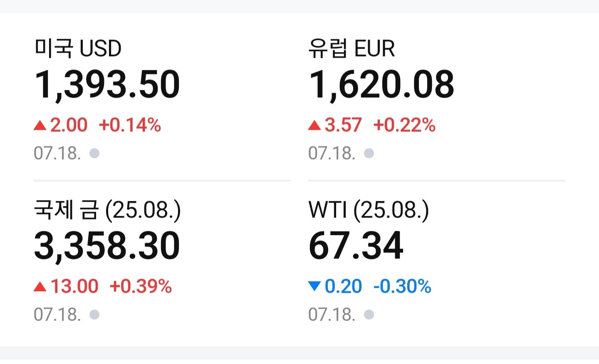Click the red up triangle for EUR
This screenshot has height=364, width=599.
[x=314, y=125]
